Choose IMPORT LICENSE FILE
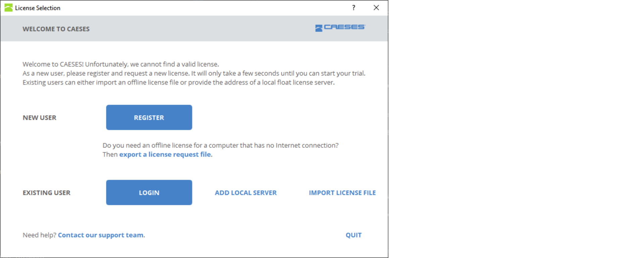This screenshot has width=644, height=258. (342, 193)
